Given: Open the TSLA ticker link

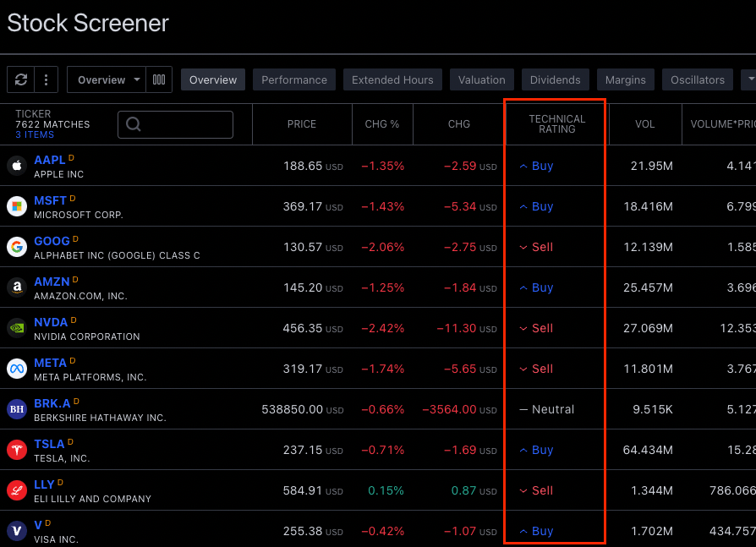Looking at the screenshot, I should (x=49, y=444).
